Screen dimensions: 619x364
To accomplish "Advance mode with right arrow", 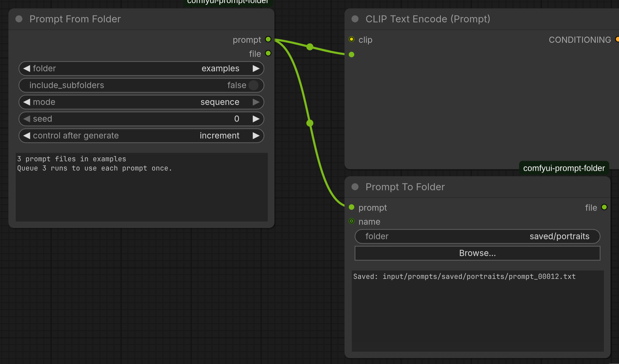I will (x=256, y=102).
